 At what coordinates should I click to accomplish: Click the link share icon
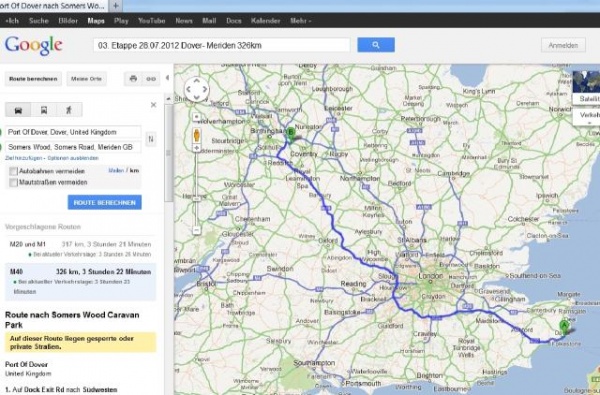[x=151, y=79]
